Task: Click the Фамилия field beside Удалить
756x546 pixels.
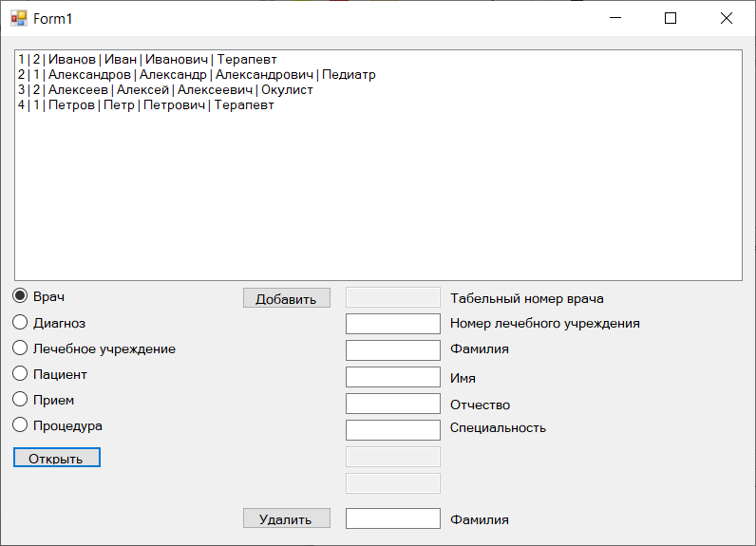Action: (x=393, y=518)
